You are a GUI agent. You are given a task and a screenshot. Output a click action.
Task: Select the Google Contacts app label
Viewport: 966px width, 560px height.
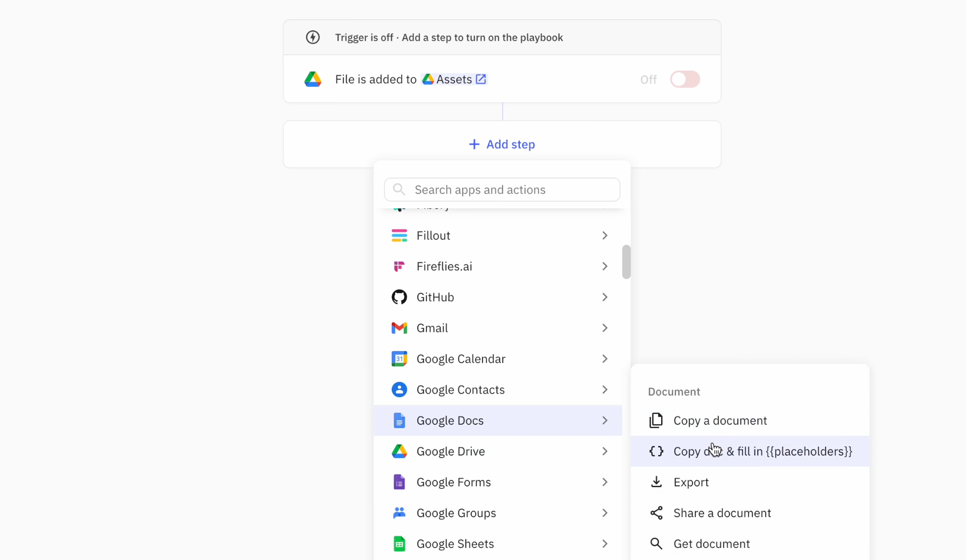(x=460, y=389)
